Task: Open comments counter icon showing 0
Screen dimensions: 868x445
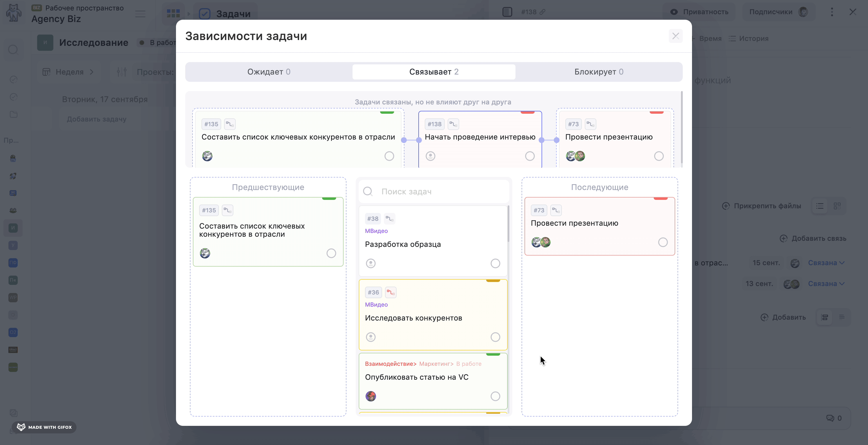Action: [834, 418]
